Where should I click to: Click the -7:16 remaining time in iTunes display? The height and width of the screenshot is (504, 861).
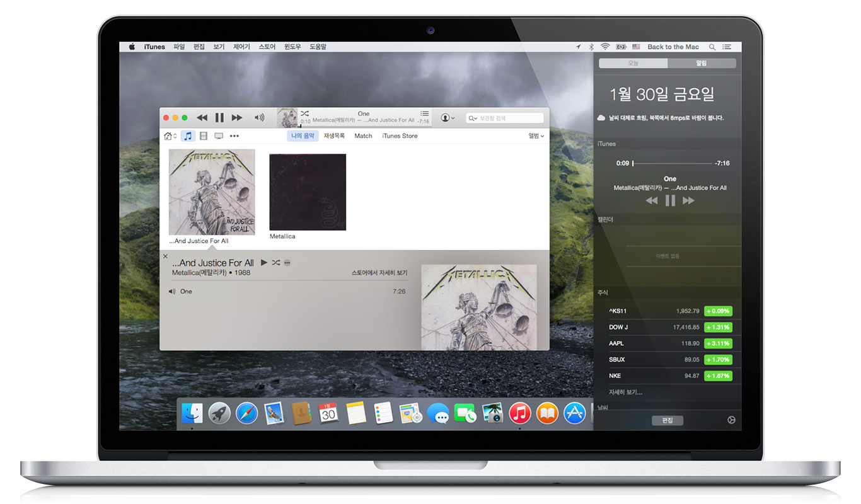tap(423, 122)
